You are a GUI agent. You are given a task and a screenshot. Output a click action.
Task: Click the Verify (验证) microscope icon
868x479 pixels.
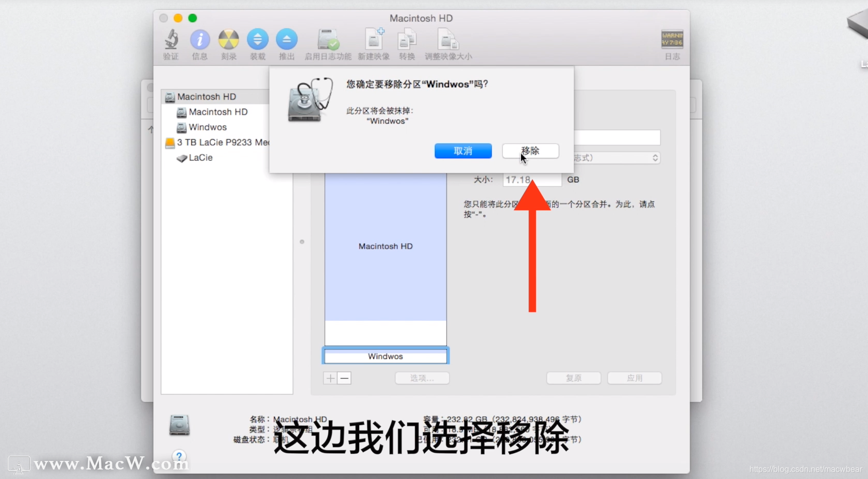(x=171, y=40)
